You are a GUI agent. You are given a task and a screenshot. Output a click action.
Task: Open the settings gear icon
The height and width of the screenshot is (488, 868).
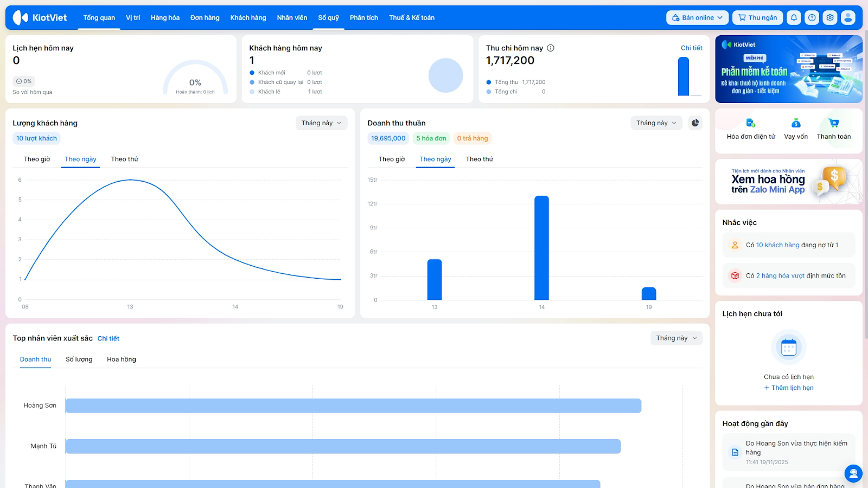coord(830,18)
